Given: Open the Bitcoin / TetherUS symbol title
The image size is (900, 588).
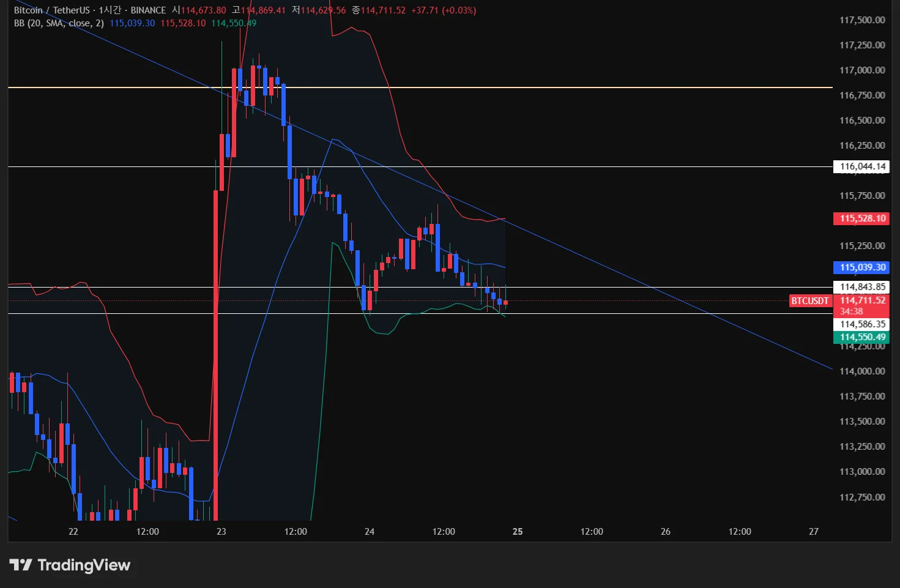Looking at the screenshot, I should [x=53, y=10].
